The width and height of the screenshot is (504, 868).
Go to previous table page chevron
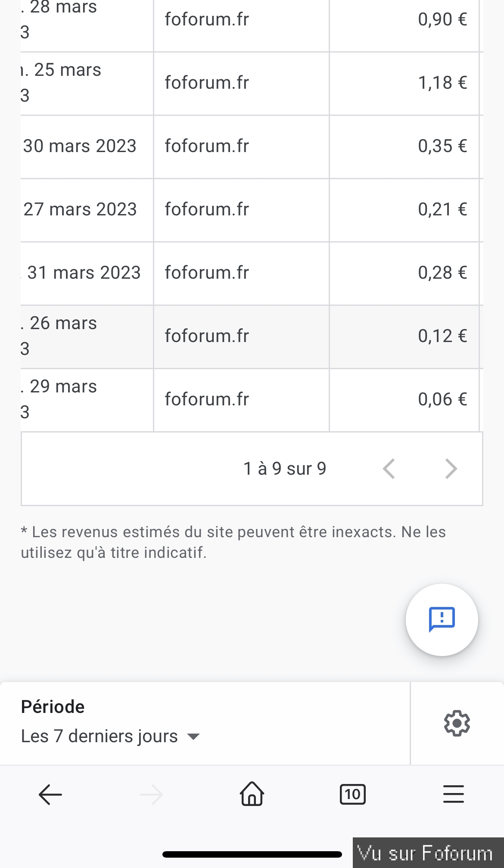pyautogui.click(x=389, y=469)
